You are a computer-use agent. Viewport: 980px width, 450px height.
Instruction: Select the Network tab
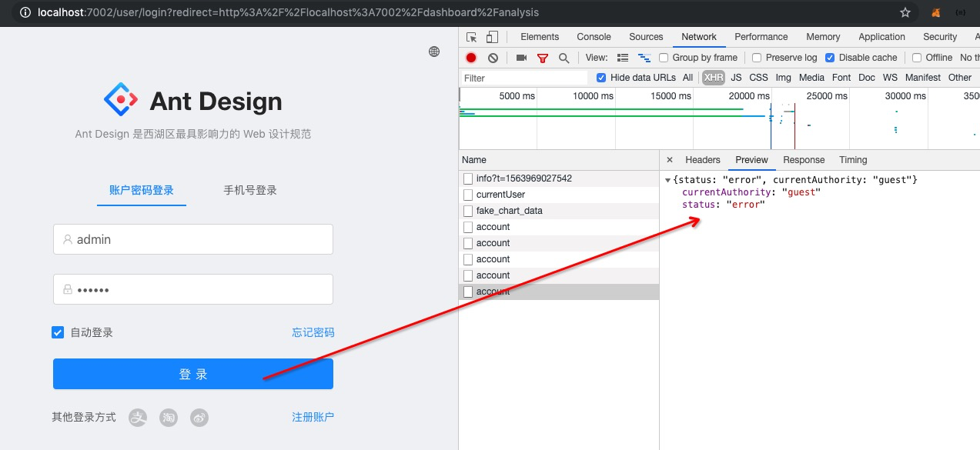tap(699, 37)
